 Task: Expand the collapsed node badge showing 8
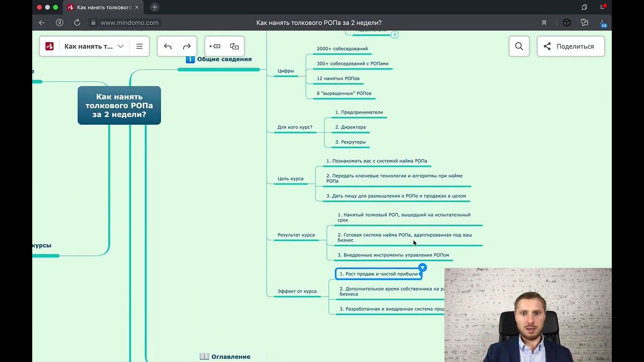(x=395, y=35)
